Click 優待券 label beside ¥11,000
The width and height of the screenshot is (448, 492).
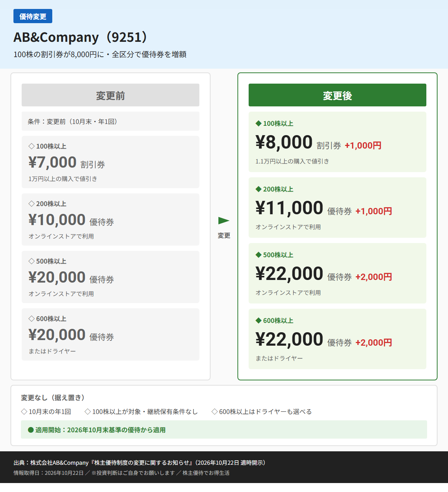coord(340,211)
